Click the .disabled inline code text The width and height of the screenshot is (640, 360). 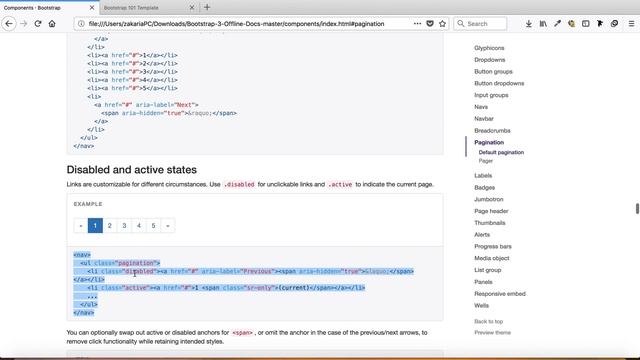239,184
